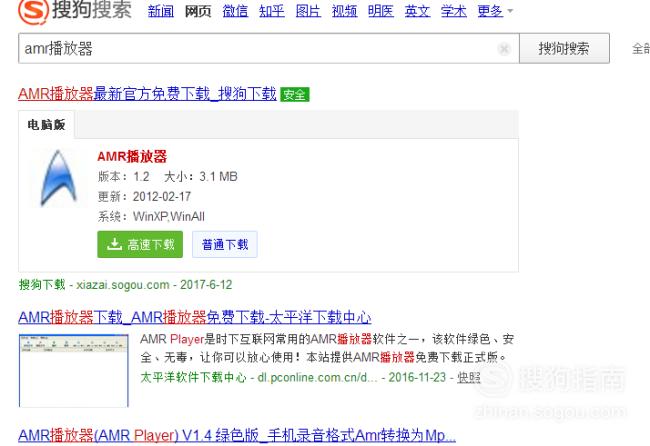Click the green 高速下载 button

click(x=140, y=245)
